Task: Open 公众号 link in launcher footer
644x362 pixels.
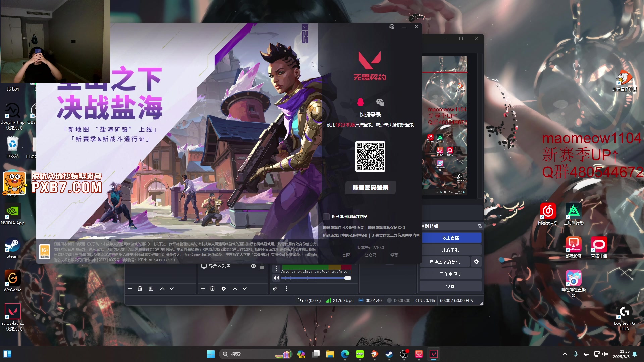Action: pyautogui.click(x=370, y=255)
